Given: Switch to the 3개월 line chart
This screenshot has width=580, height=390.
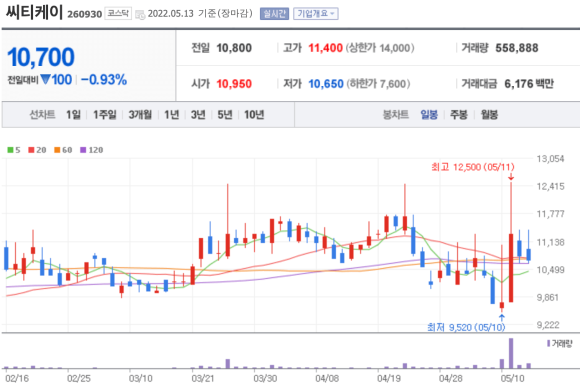Looking at the screenshot, I should click(x=140, y=115).
